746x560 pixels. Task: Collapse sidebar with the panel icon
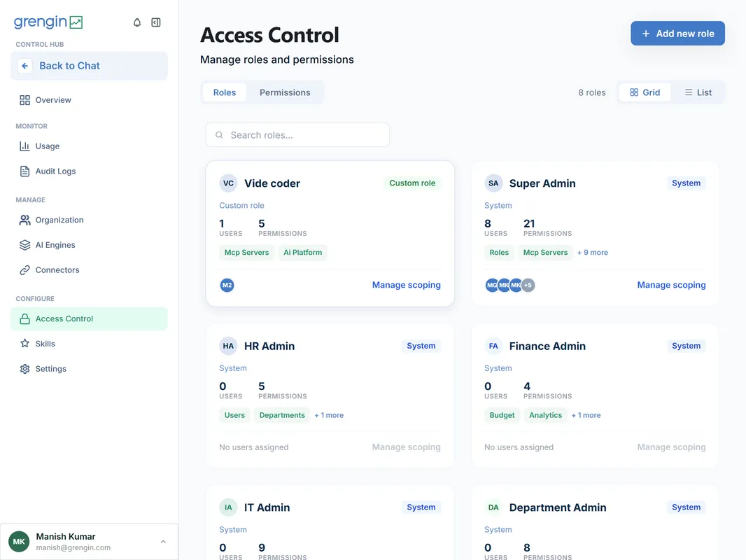155,22
